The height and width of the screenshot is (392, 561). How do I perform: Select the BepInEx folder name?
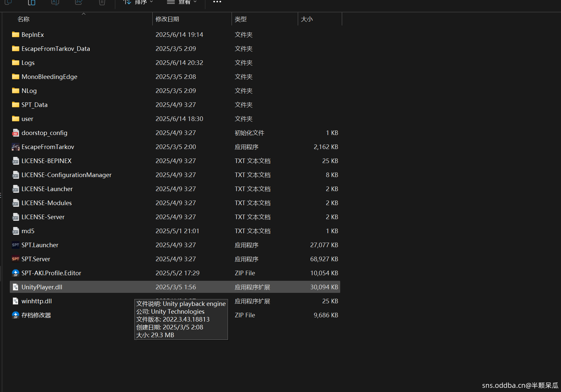[x=33, y=35]
